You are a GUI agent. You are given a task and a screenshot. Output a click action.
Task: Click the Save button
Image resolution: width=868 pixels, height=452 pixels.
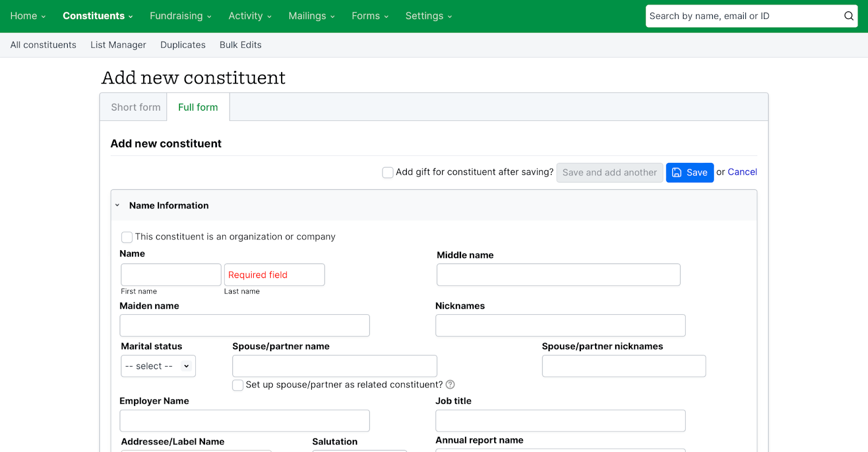(x=690, y=173)
